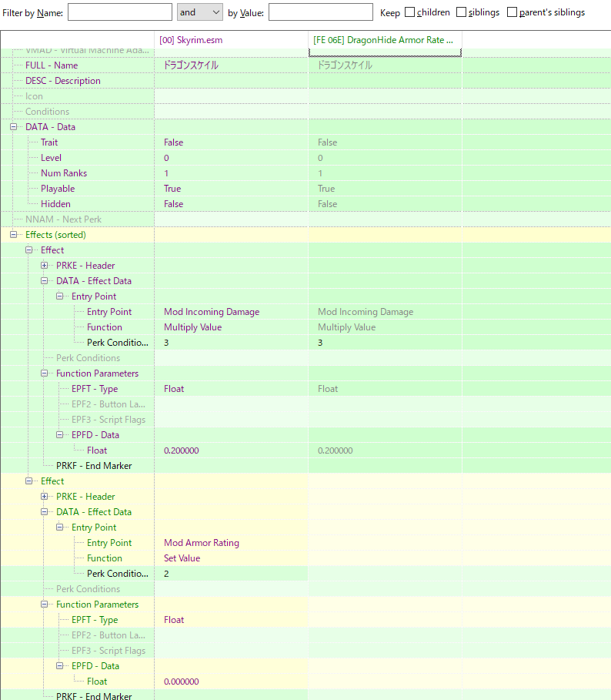Toggle the siblings checkbox

[461, 12]
